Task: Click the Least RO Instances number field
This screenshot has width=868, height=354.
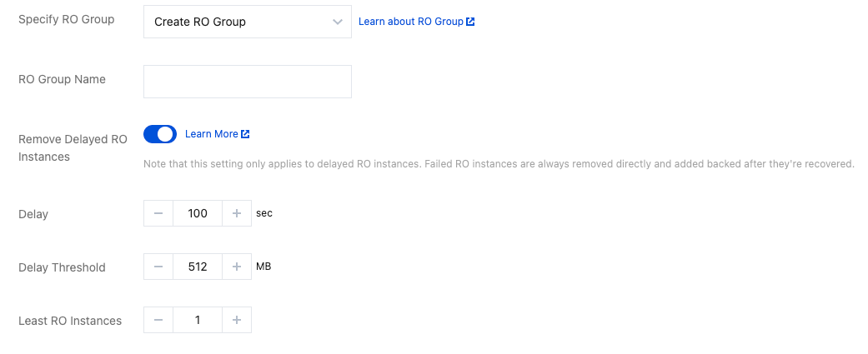Action: (198, 321)
